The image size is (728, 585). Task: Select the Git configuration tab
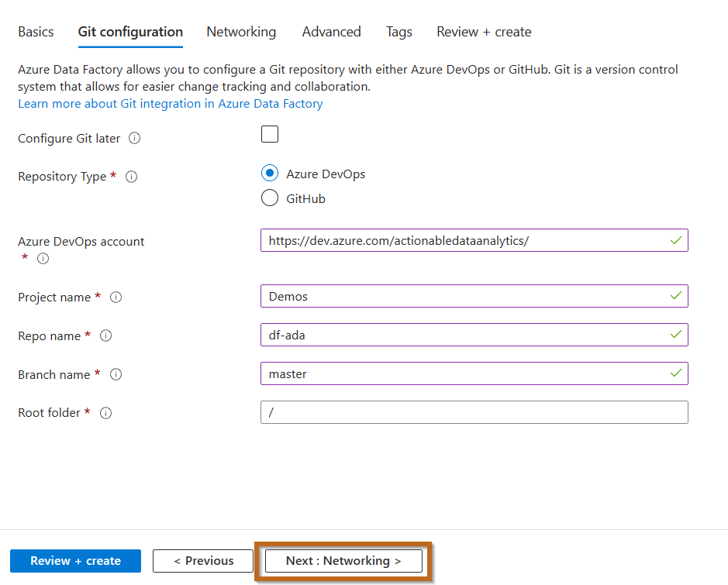tap(130, 32)
